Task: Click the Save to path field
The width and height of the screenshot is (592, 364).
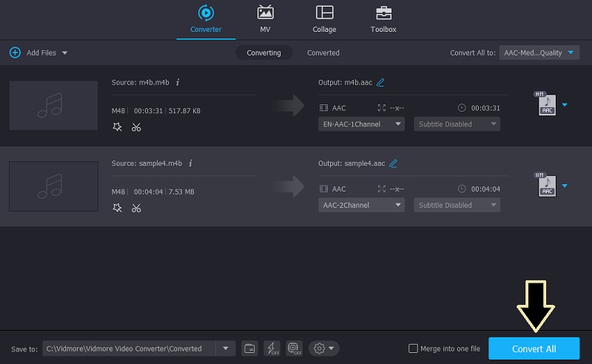Action: pos(129,348)
